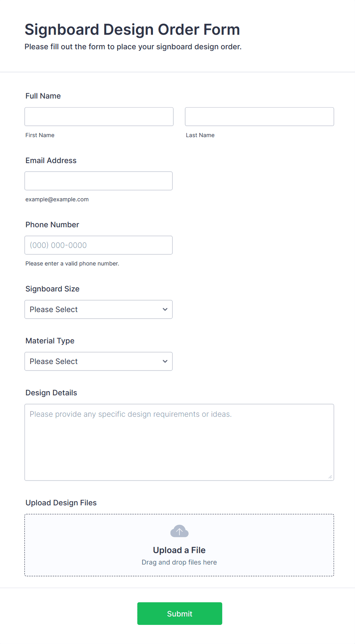Select the Email Address input box

pyautogui.click(x=98, y=181)
